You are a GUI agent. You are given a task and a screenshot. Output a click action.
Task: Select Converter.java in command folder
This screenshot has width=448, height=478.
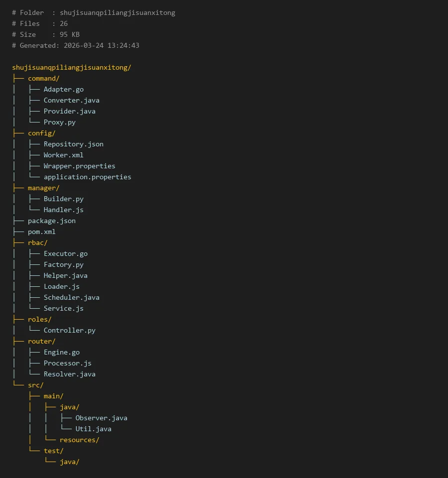(x=71, y=100)
